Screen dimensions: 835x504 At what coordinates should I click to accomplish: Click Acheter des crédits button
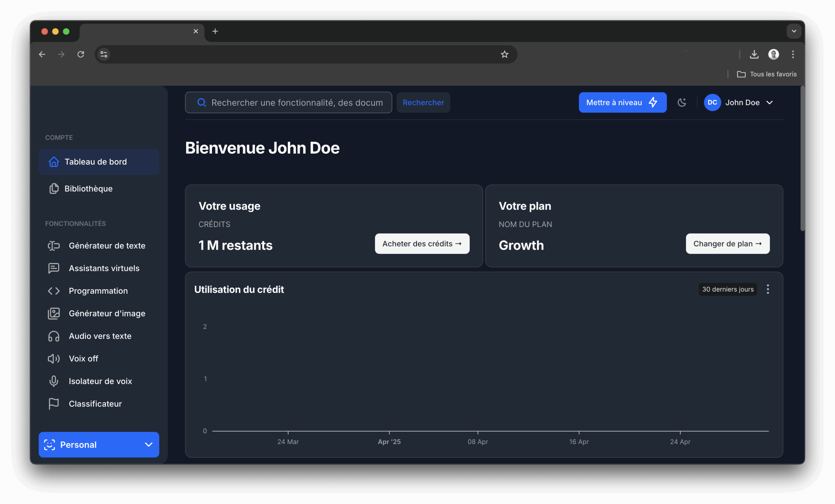pyautogui.click(x=422, y=244)
